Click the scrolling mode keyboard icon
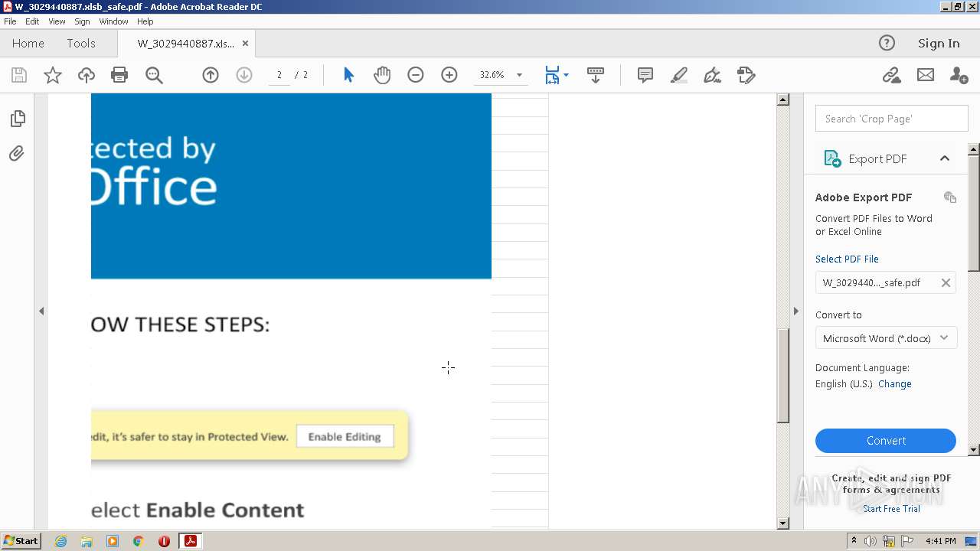Screen dimensions: 980x551 coord(596,75)
